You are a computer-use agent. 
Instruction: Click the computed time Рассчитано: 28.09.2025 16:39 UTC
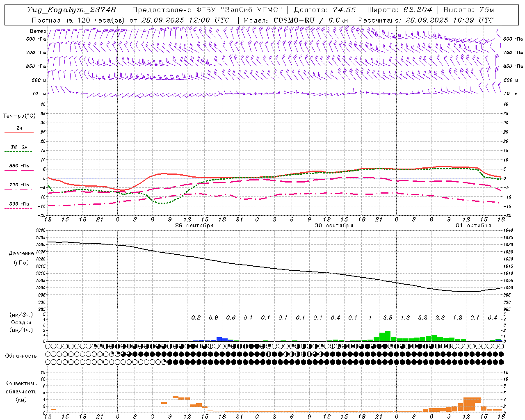[426, 20]
